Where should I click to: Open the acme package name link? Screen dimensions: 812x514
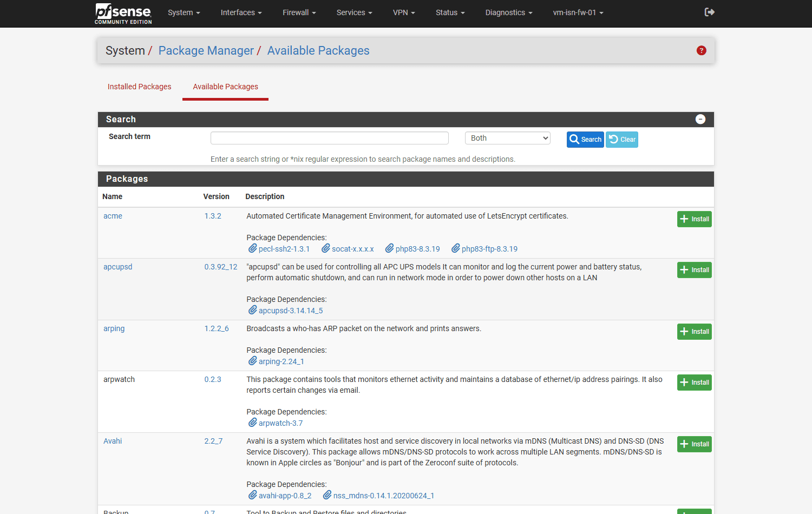(x=113, y=216)
